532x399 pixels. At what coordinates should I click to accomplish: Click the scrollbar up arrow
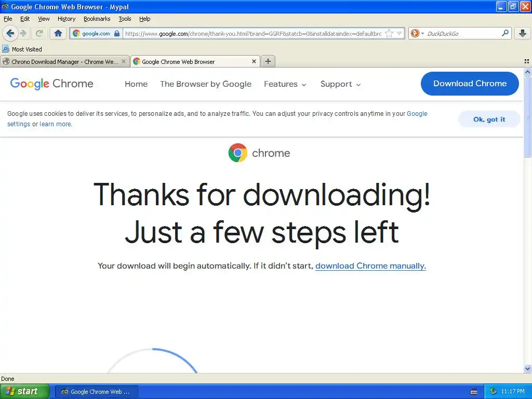click(x=527, y=72)
